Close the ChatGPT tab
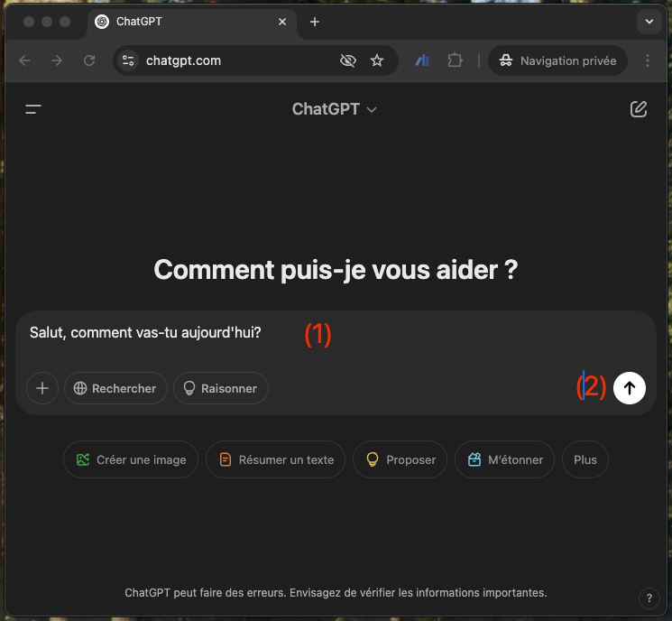 coord(282,22)
